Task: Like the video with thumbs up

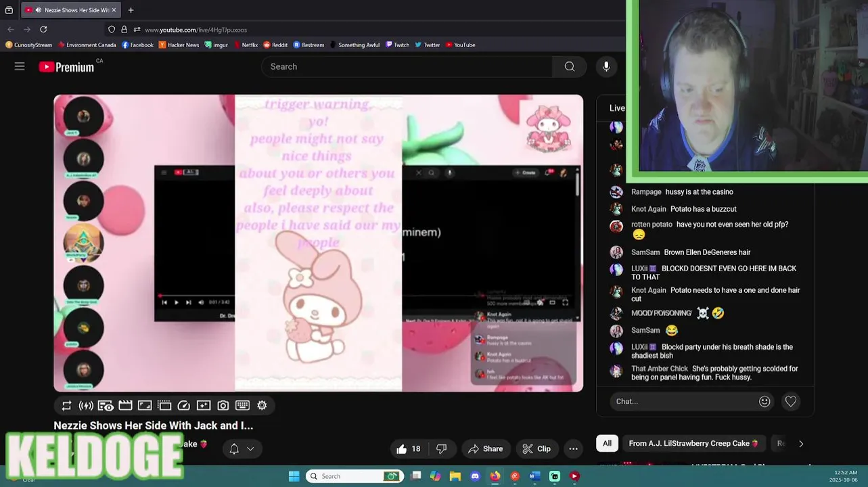Action: 409,448
